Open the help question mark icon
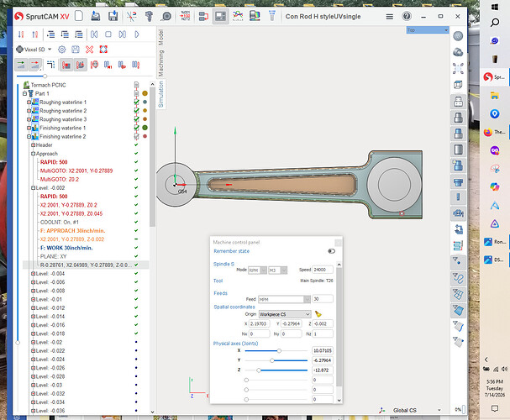The height and width of the screenshot is (420, 510). tap(407, 16)
